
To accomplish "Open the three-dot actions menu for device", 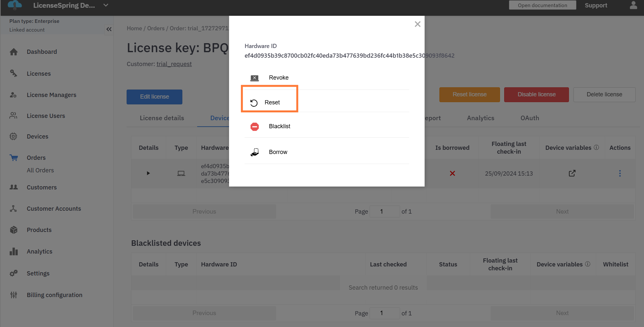I will coord(620,173).
